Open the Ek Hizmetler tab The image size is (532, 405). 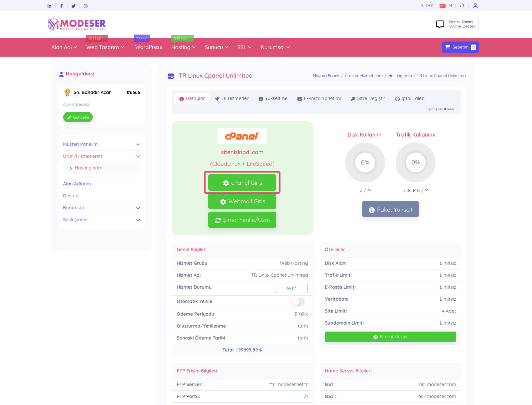coord(231,98)
